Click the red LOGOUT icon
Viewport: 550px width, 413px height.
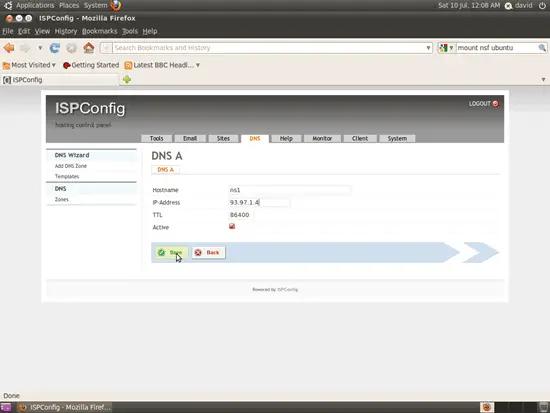(x=495, y=104)
